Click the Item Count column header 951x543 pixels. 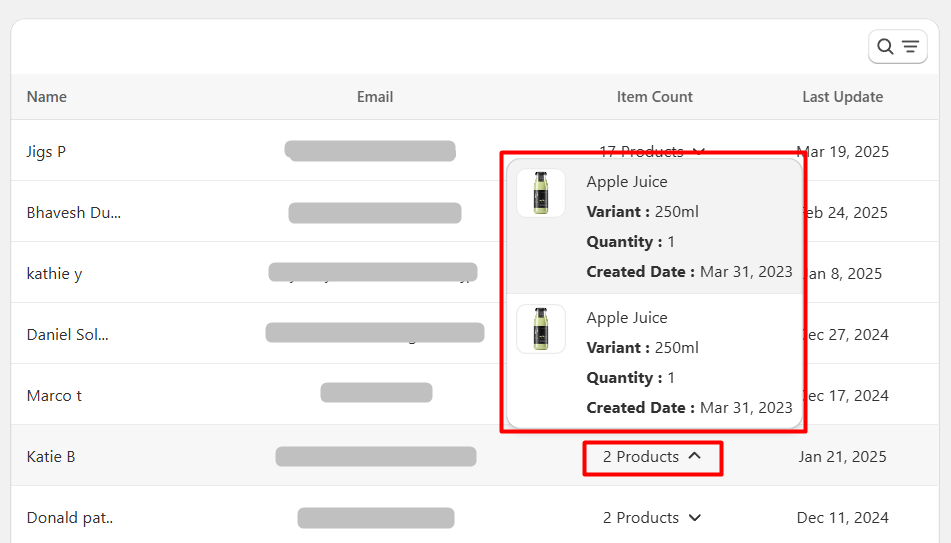654,97
